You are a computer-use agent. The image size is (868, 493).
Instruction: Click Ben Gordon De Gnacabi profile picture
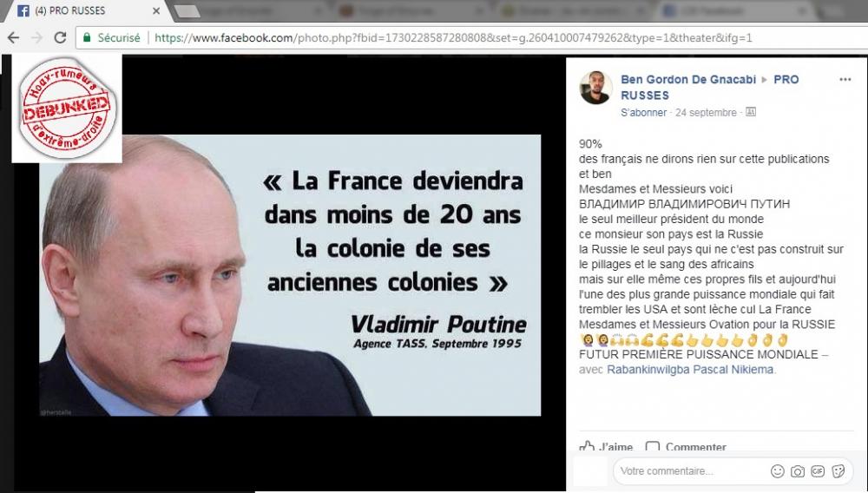click(595, 88)
